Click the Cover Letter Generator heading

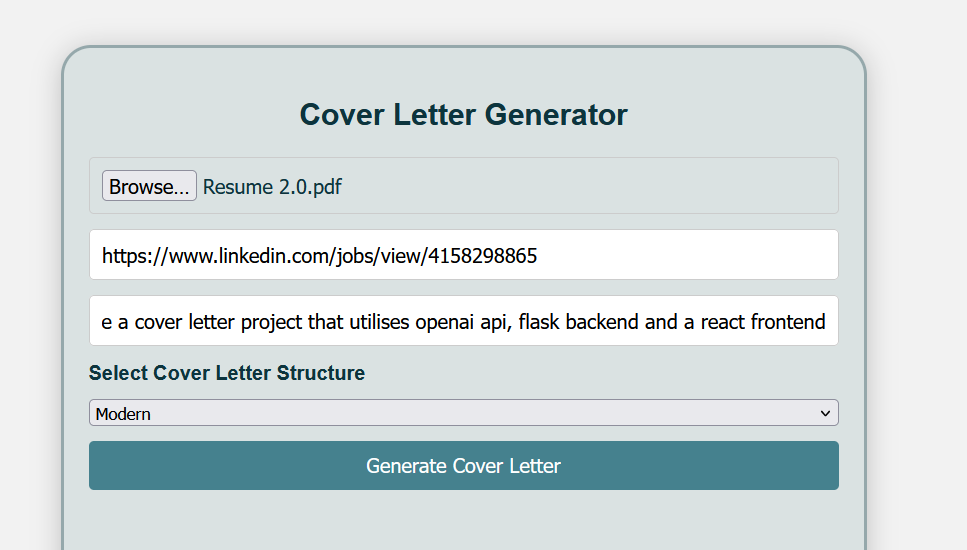pyautogui.click(x=464, y=115)
